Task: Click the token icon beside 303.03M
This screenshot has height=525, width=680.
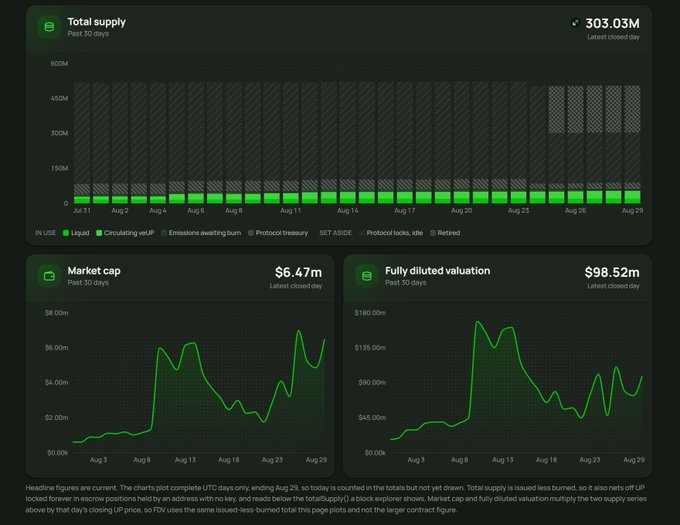Action: coord(575,23)
